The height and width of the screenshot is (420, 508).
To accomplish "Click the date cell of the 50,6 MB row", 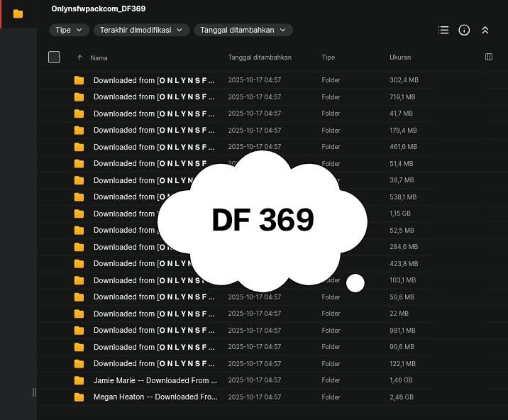I will point(254,297).
